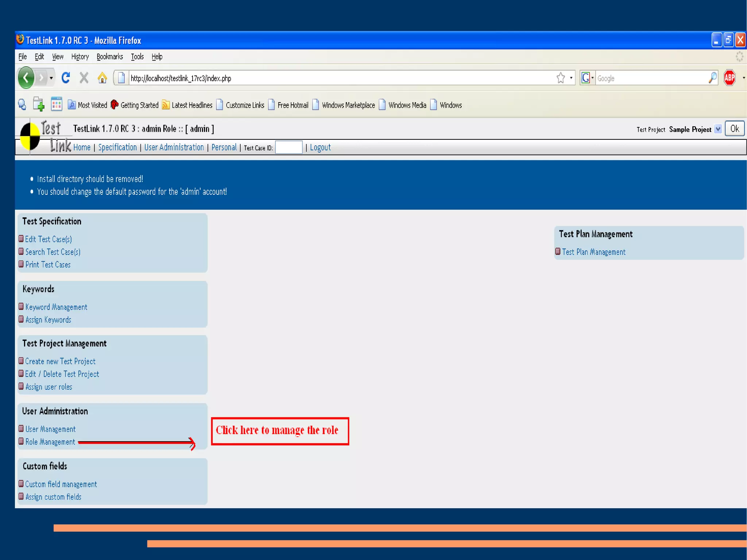Focus the address bar URL field
Image resolution: width=747 pixels, height=560 pixels.
[x=341, y=78]
